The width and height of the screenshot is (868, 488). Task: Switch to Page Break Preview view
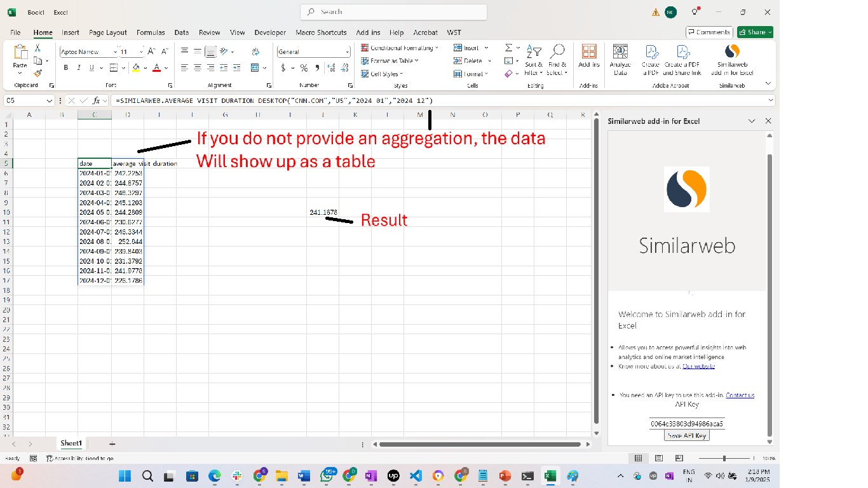click(679, 458)
